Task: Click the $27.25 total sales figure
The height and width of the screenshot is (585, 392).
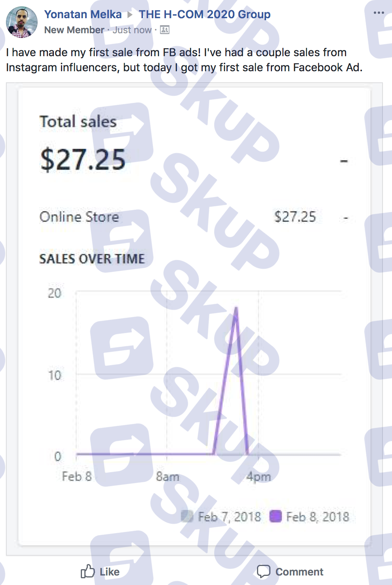Action: 83,160
